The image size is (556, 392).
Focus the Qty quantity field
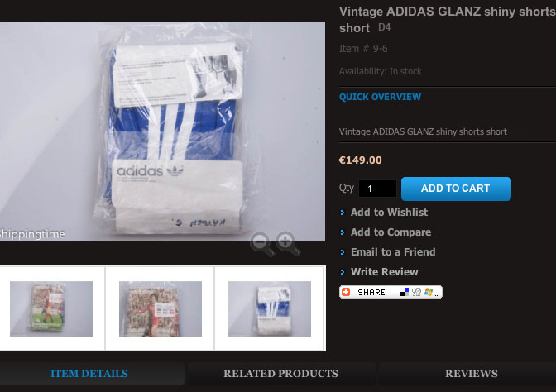377,189
